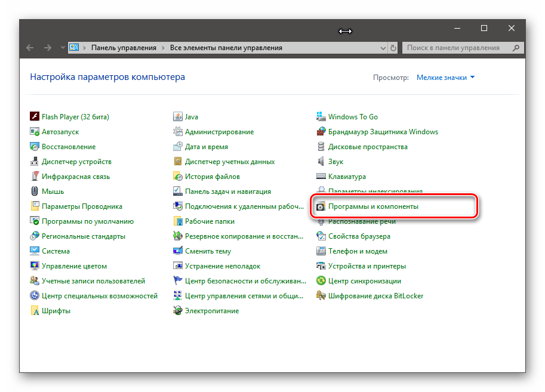Click the back navigation arrow
The width and height of the screenshot is (545, 392).
pos(30,48)
